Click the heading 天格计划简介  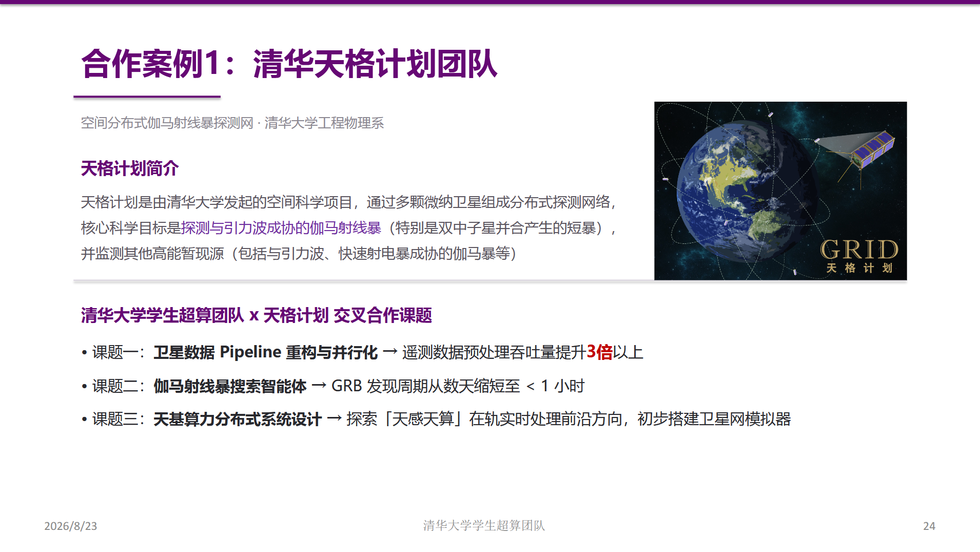point(129,168)
